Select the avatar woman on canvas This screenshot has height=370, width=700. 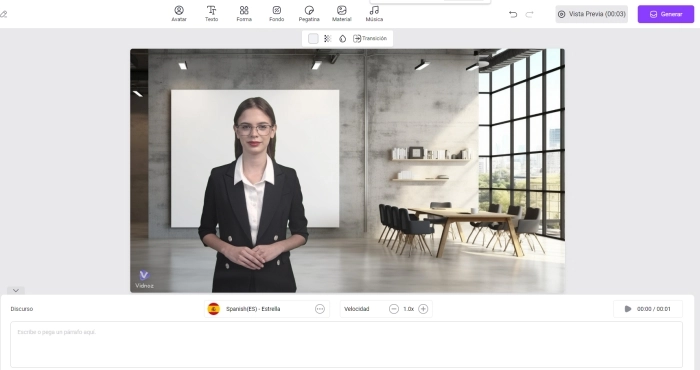pyautogui.click(x=253, y=195)
